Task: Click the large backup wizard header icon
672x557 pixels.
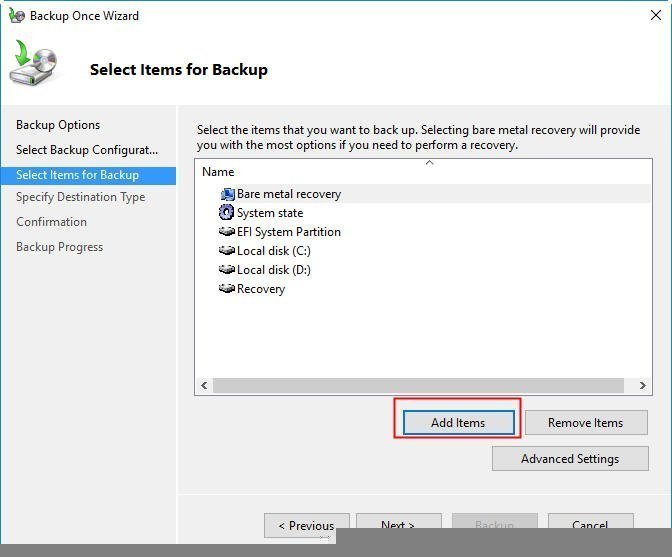Action: coord(35,66)
